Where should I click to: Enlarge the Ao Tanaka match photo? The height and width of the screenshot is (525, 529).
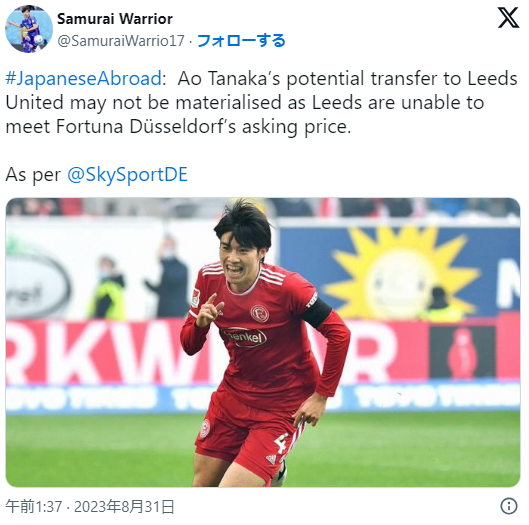(263, 342)
